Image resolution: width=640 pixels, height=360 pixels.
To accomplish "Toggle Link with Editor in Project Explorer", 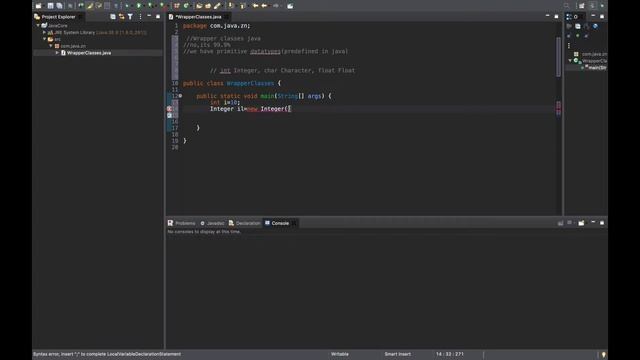I will [122, 17].
